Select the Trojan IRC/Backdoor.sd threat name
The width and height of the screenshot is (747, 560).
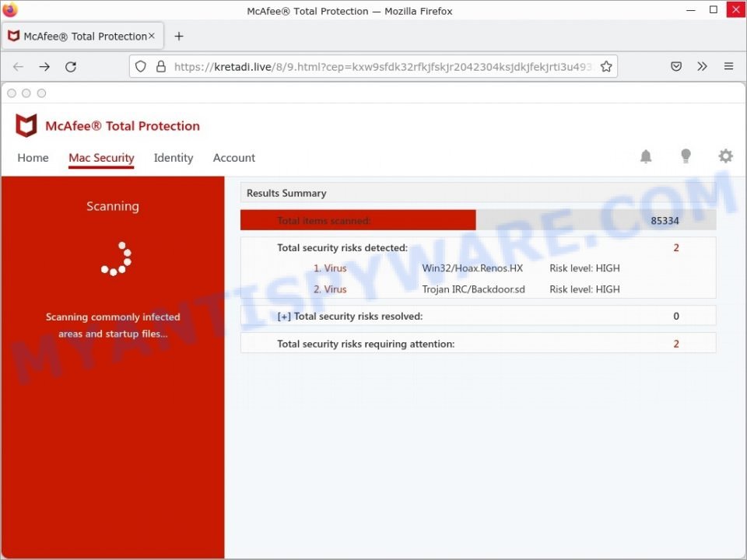tap(474, 289)
